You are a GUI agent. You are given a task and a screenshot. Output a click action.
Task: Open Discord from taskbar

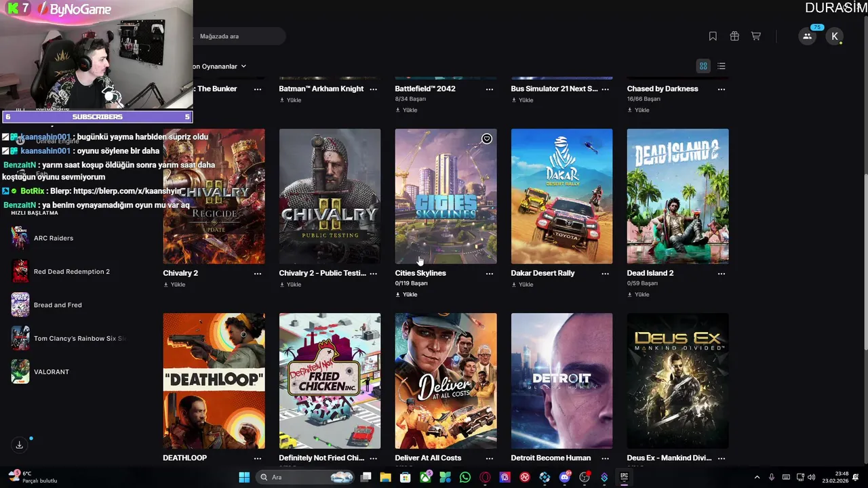tap(565, 477)
